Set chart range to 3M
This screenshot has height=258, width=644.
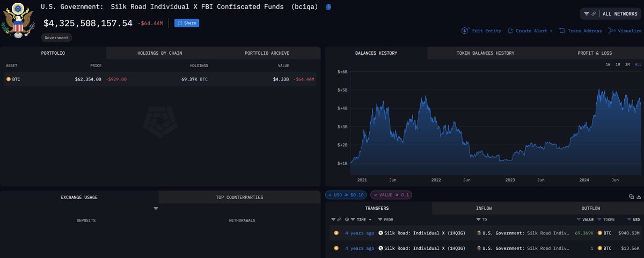[627, 64]
